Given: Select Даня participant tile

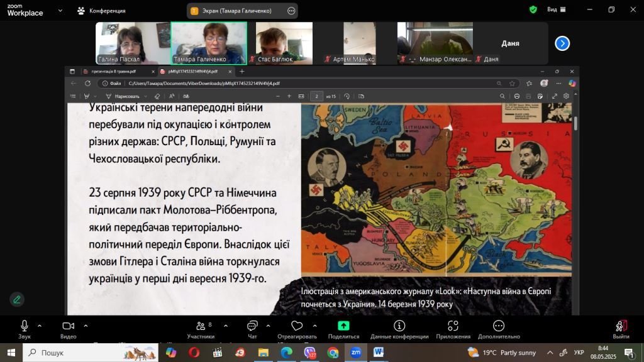Looking at the screenshot, I should (510, 43).
